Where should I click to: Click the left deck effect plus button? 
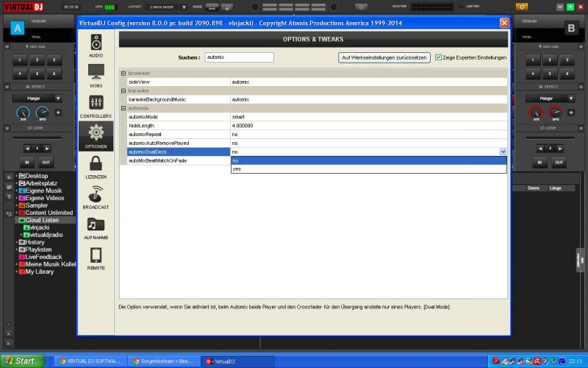58,113
